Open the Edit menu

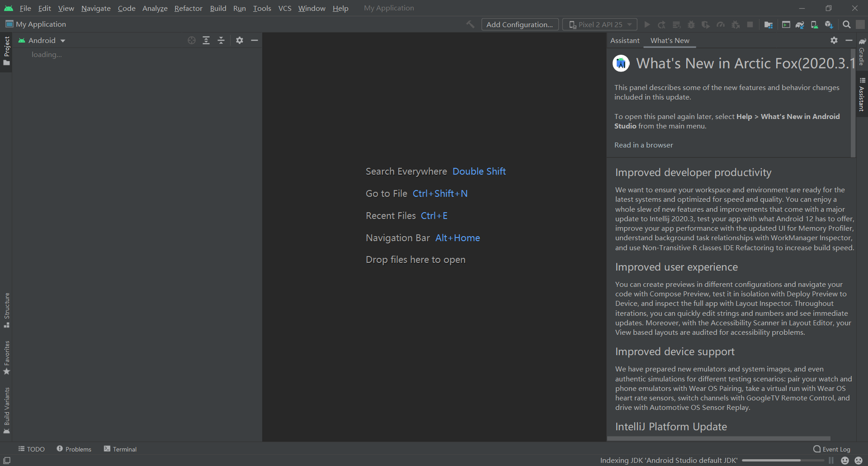(44, 8)
